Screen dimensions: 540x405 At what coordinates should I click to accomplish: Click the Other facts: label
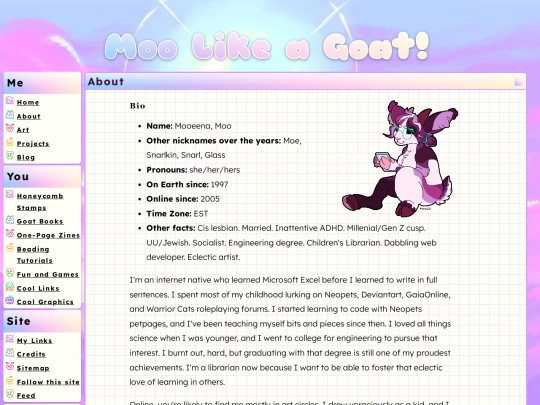(171, 228)
